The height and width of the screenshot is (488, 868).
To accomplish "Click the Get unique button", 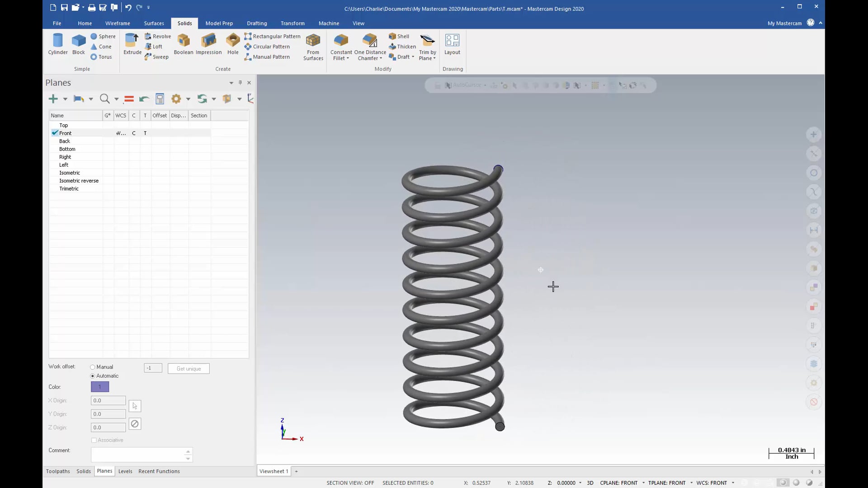I will click(189, 368).
